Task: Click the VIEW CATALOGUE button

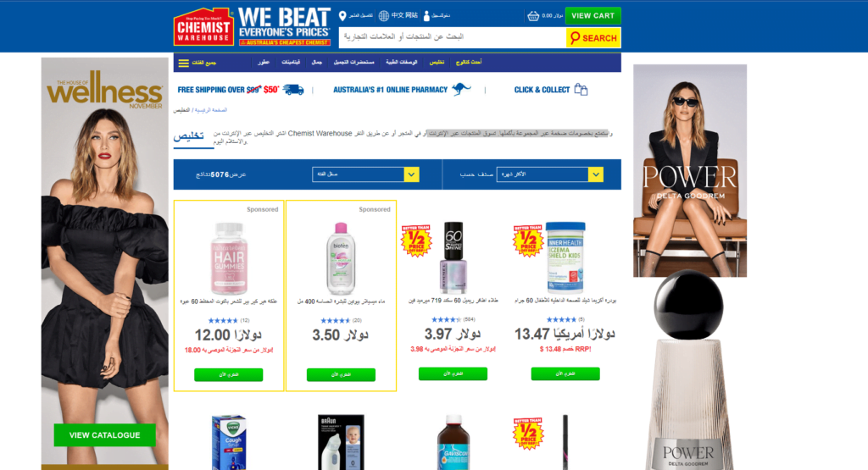Action: tap(104, 435)
